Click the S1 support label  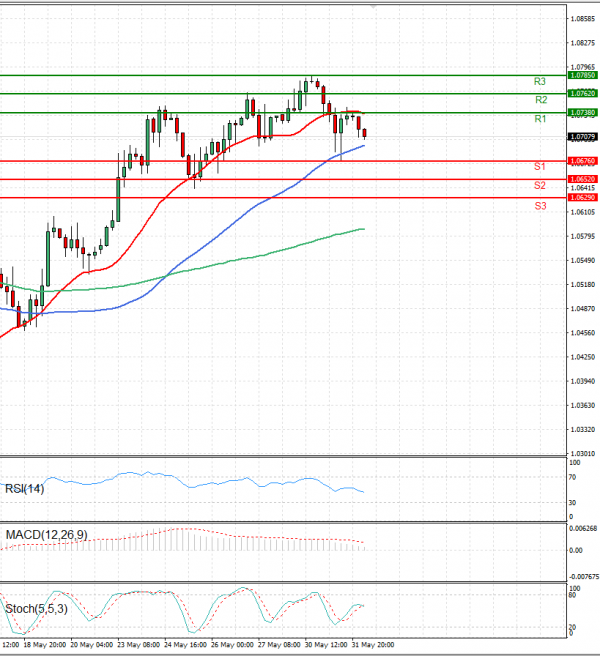(x=539, y=166)
